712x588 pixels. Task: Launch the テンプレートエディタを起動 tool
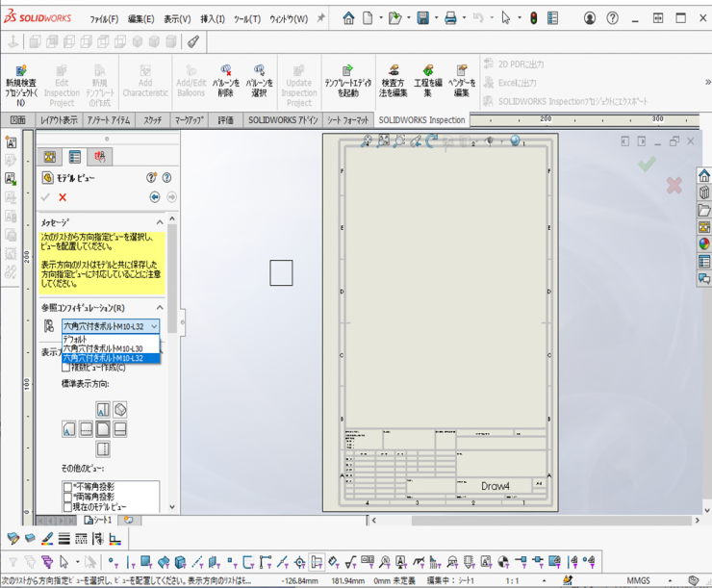tap(347, 71)
